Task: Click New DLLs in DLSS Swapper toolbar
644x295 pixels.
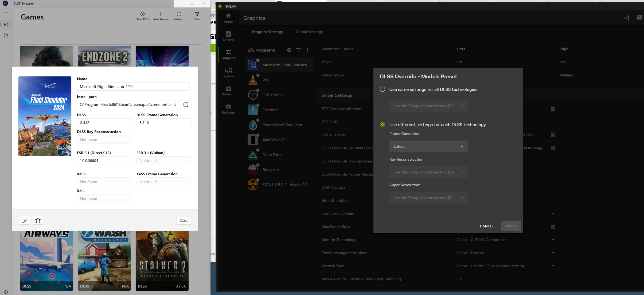Action: coord(143,16)
